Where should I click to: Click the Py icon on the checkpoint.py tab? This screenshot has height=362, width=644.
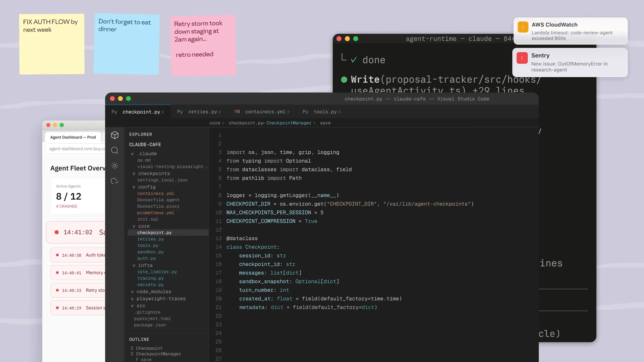click(x=114, y=112)
